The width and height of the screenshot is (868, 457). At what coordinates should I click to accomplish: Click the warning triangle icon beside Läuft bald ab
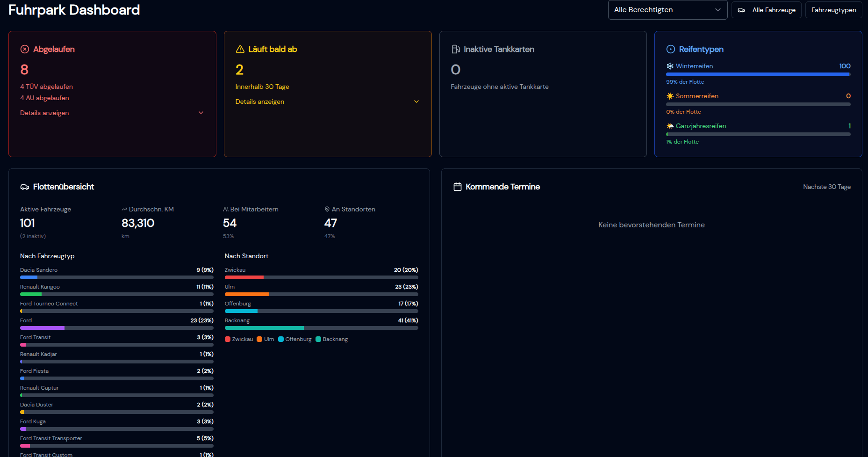240,49
